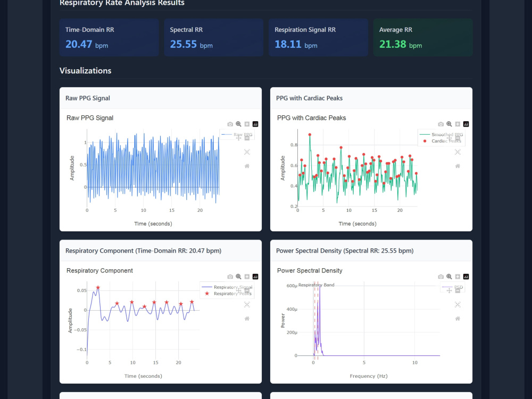Click the Time-Domain RR result card
This screenshot has height=399, width=532.
109,37
